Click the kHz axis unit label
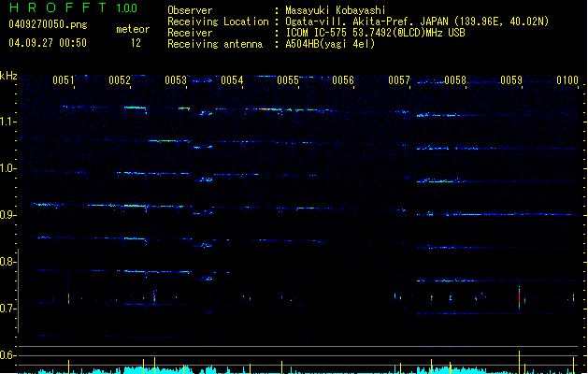This screenshot has height=374, width=588. tap(8, 76)
